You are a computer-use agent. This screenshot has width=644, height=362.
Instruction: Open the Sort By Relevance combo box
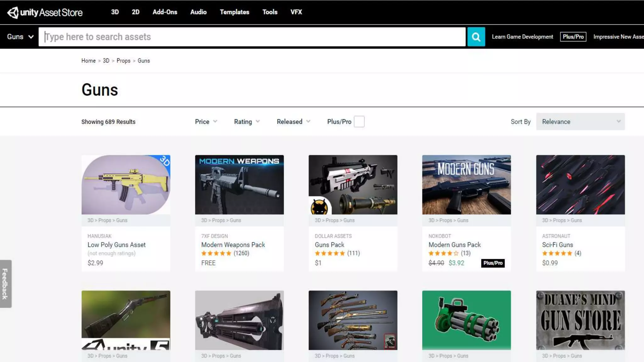coord(580,122)
